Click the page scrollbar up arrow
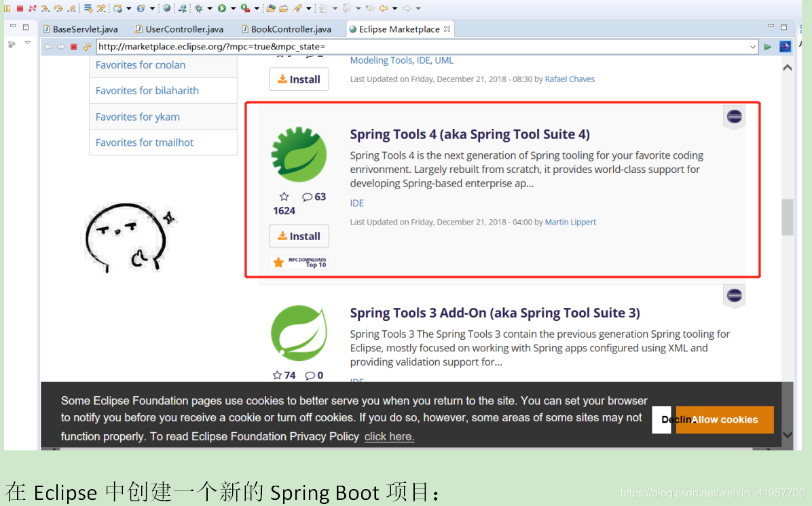 pos(787,68)
